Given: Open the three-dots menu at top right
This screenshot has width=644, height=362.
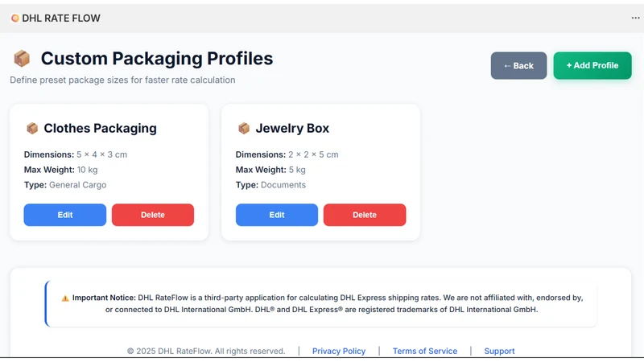Looking at the screenshot, I should [635, 18].
